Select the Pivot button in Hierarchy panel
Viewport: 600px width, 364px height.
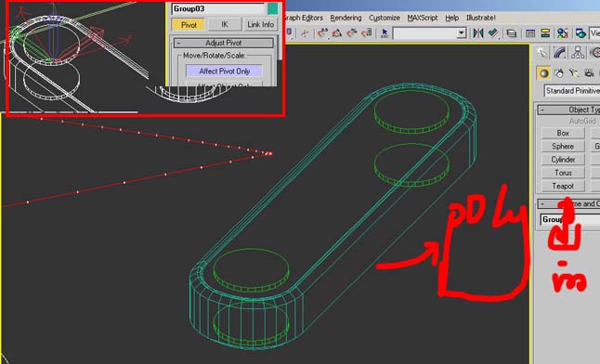[x=189, y=24]
